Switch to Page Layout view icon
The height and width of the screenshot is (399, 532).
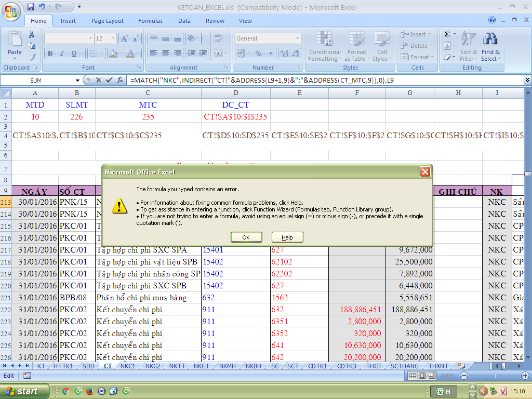[422, 376]
